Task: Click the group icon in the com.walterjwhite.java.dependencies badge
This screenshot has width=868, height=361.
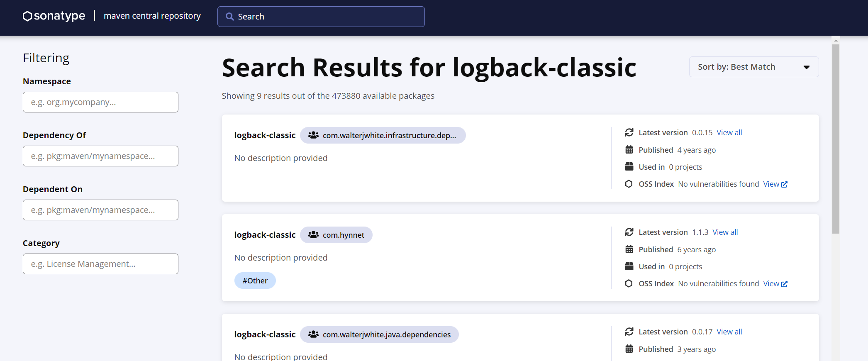Action: tap(313, 334)
